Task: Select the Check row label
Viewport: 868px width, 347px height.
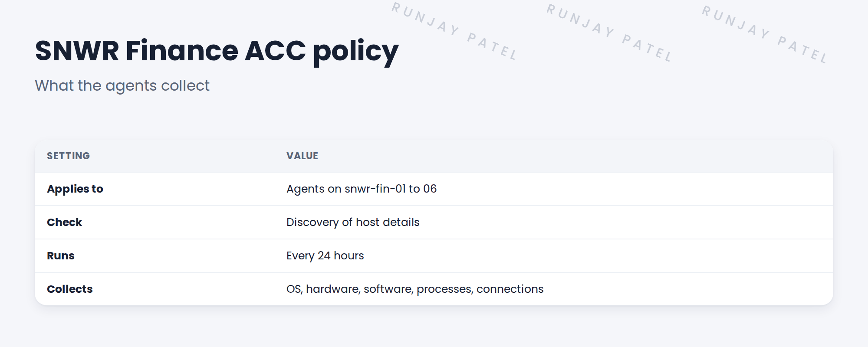Action: [64, 222]
